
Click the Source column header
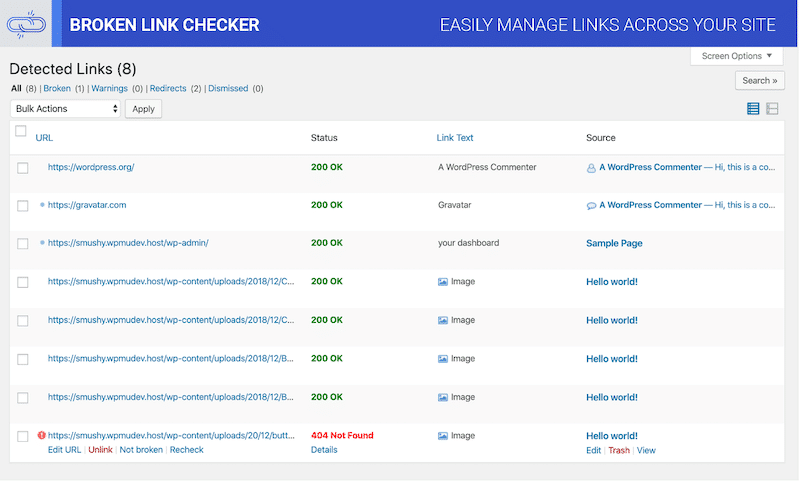tap(601, 138)
